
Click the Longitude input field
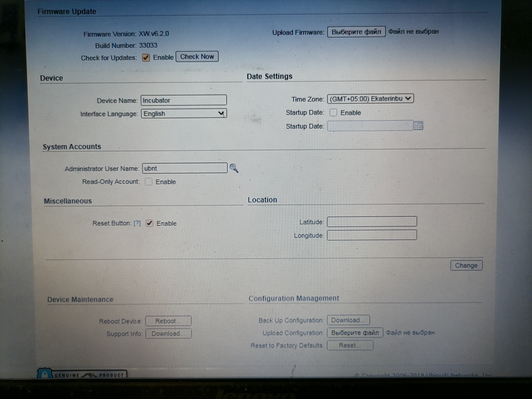point(372,235)
